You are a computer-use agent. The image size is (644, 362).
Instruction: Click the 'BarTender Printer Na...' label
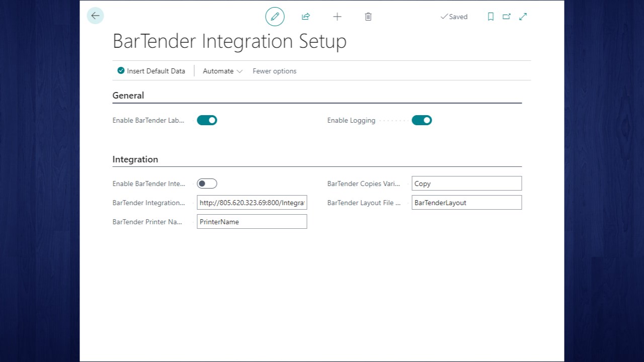[147, 222]
